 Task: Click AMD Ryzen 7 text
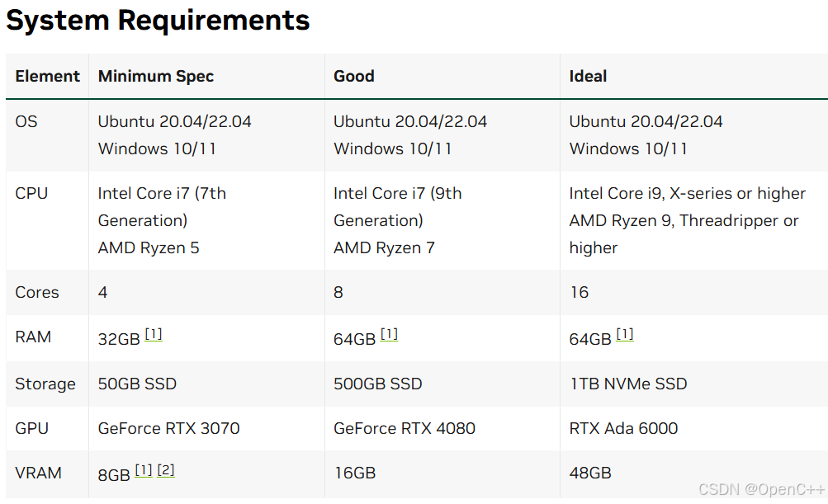(x=385, y=248)
